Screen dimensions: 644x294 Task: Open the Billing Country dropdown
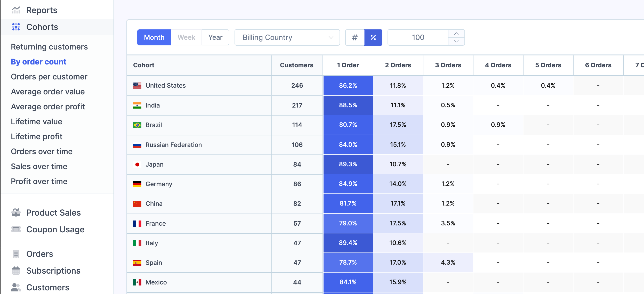pos(287,37)
